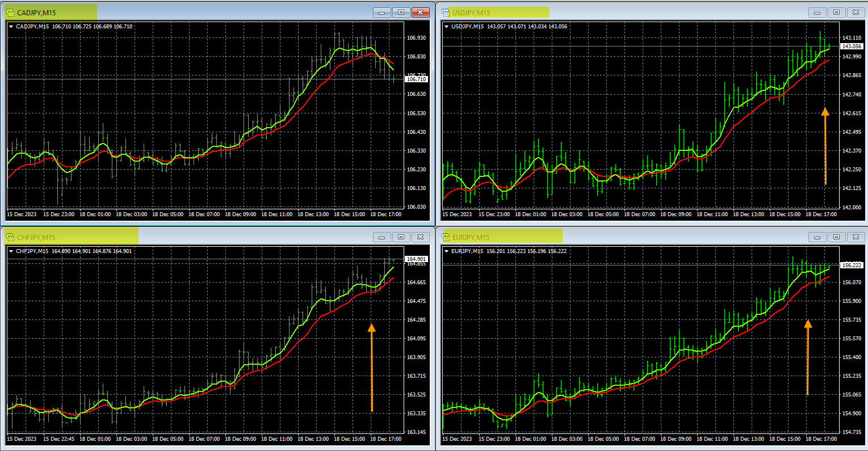Click the CADJPY chart window icon

coord(10,12)
